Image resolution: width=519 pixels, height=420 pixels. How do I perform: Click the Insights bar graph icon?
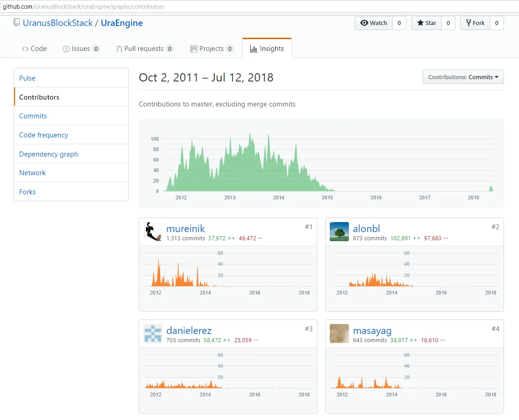pyautogui.click(x=253, y=49)
